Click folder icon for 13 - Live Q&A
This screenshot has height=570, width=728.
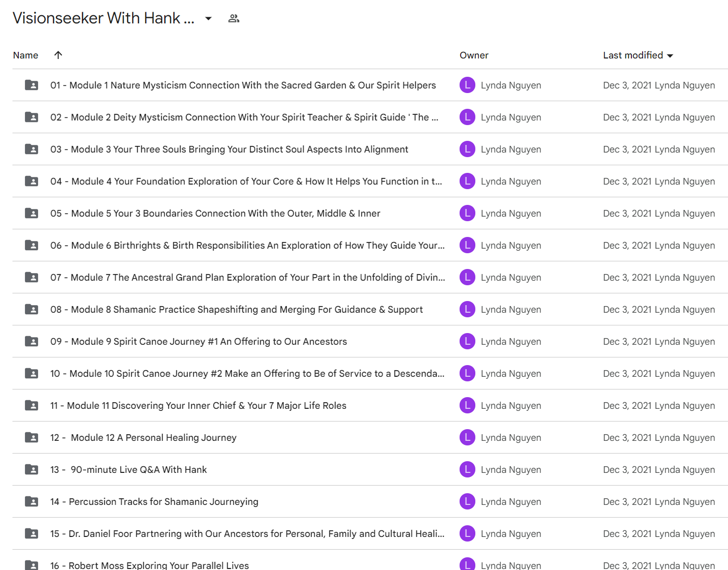(x=32, y=469)
